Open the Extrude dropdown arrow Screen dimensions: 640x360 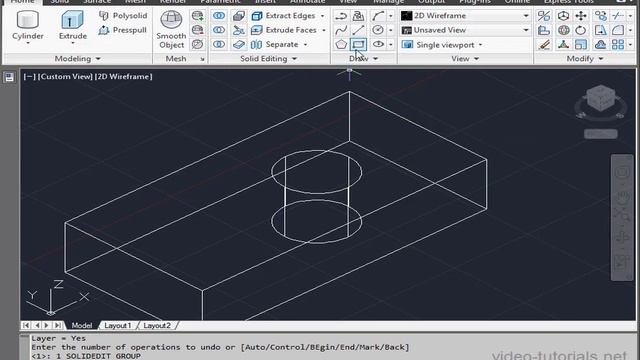coord(73,43)
